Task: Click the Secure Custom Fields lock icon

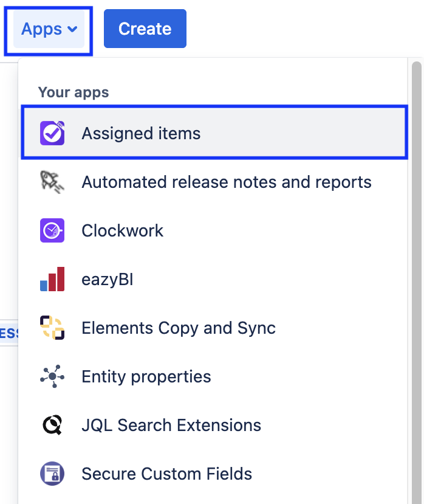Action: [52, 474]
